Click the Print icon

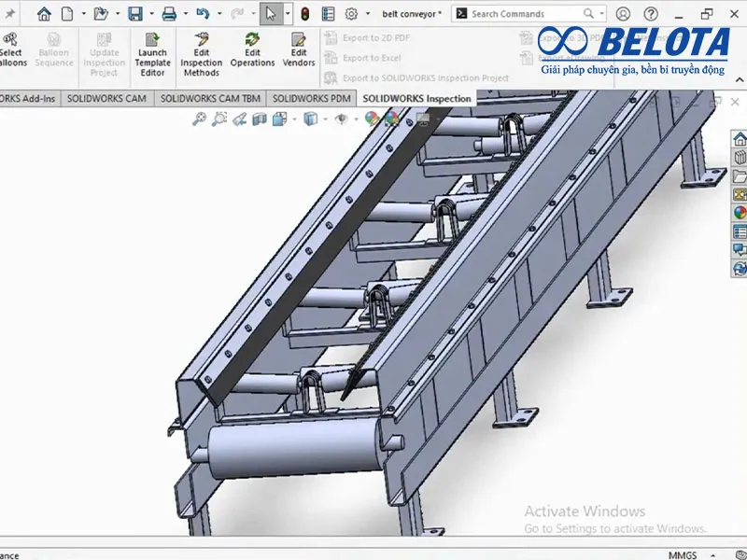[x=169, y=14]
